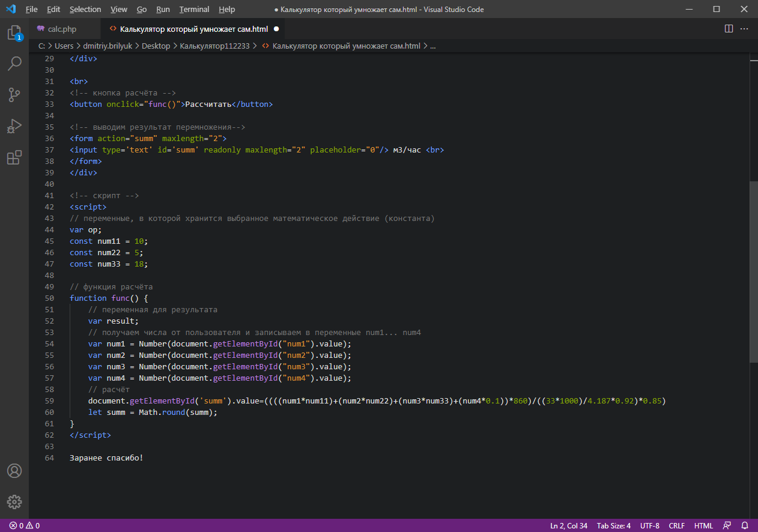The height and width of the screenshot is (532, 758).
Task: Click the vertical scrollbar thumb in editor
Action: (754, 271)
